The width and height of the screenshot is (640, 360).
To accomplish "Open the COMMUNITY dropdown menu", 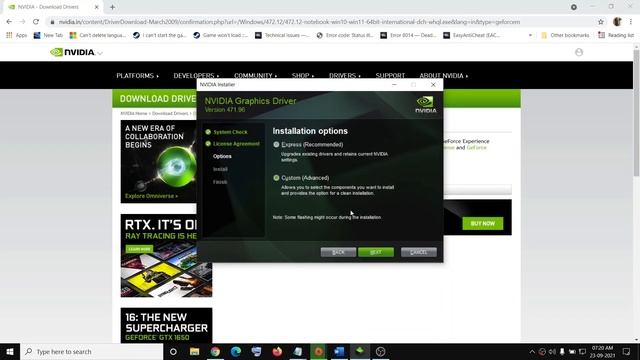I will click(x=256, y=76).
